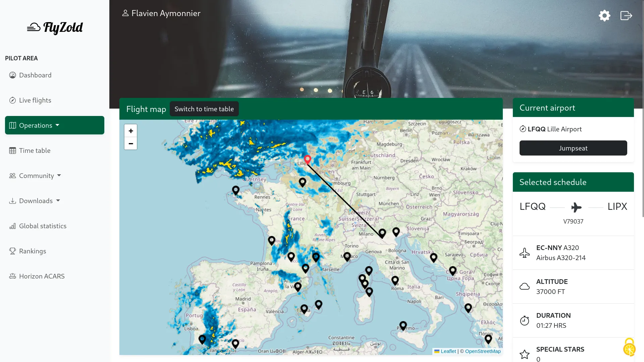Select the Dashboard smiley icon in sidebar

pyautogui.click(x=12, y=75)
